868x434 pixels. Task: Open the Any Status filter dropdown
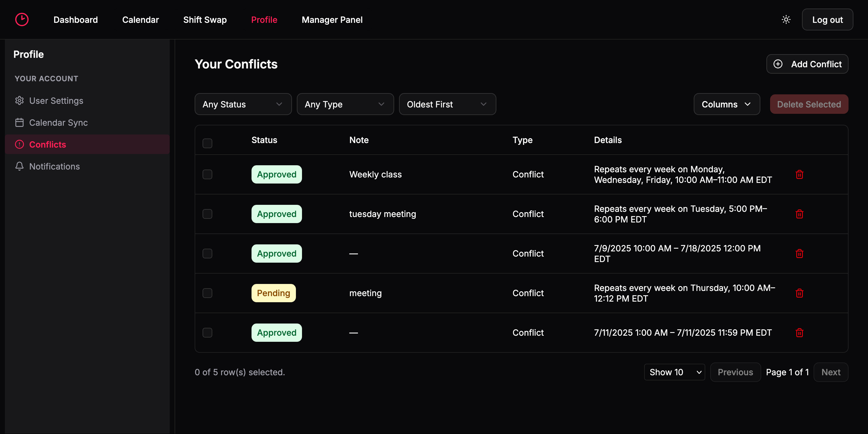point(243,104)
